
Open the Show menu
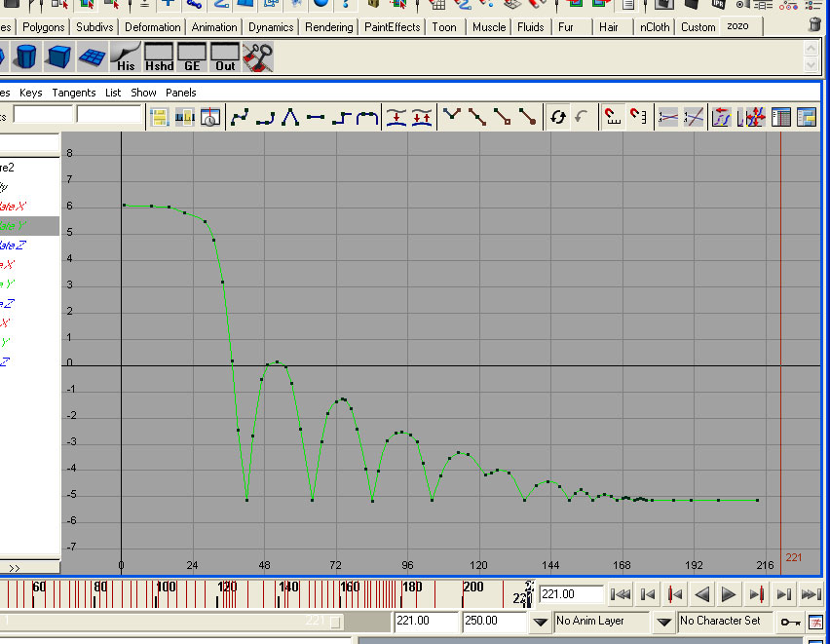click(143, 93)
